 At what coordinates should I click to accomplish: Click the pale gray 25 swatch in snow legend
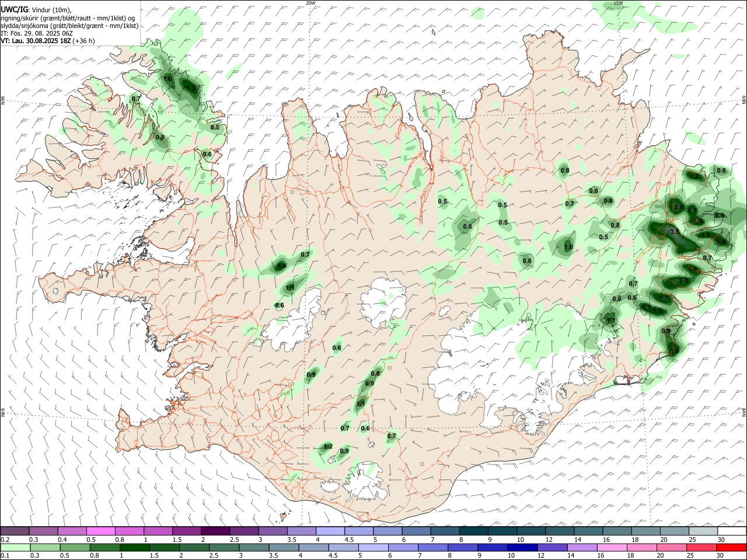click(703, 531)
